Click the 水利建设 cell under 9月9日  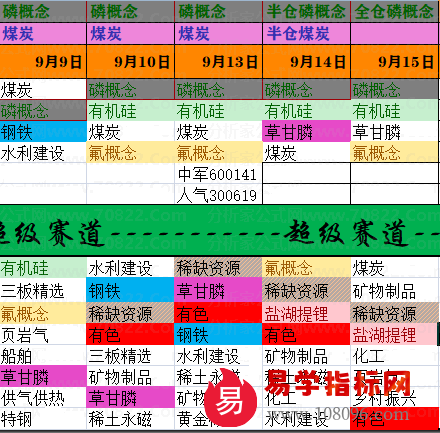[x=43, y=153]
